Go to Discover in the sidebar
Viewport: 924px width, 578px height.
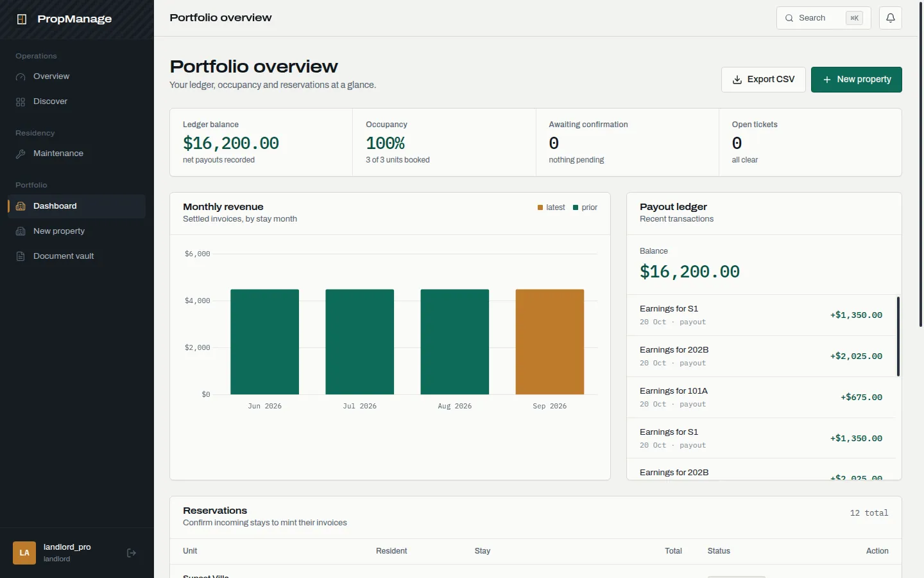(x=77, y=101)
